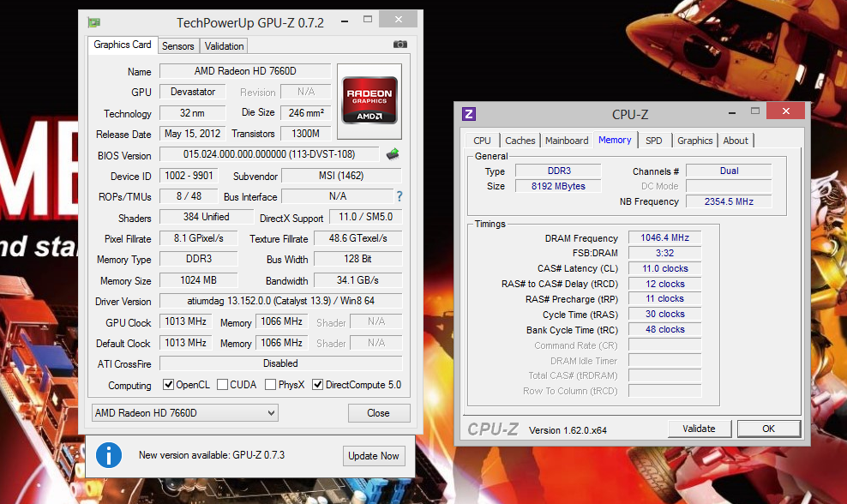
Task: Click the ATI CrossFire Disabled field
Action: click(281, 363)
